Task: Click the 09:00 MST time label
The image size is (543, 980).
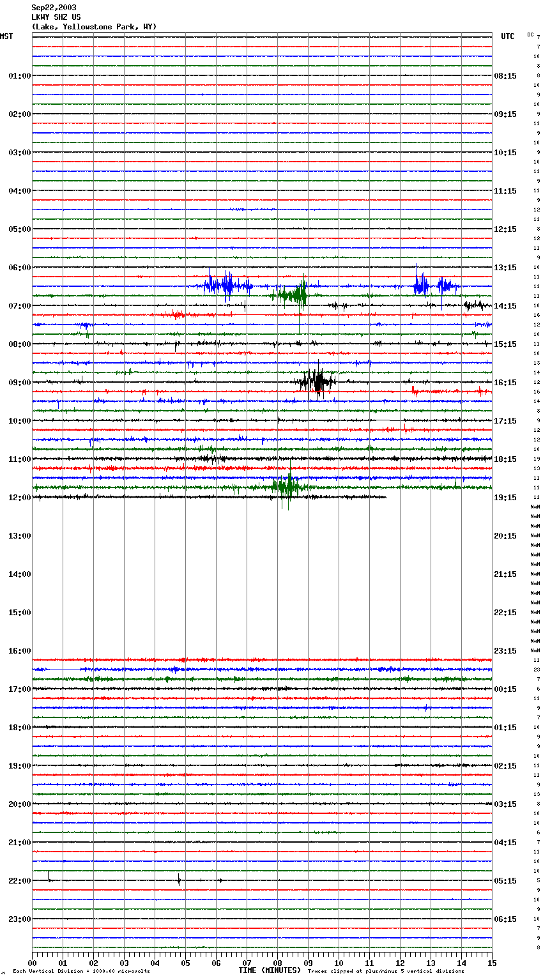Action: [x=19, y=383]
